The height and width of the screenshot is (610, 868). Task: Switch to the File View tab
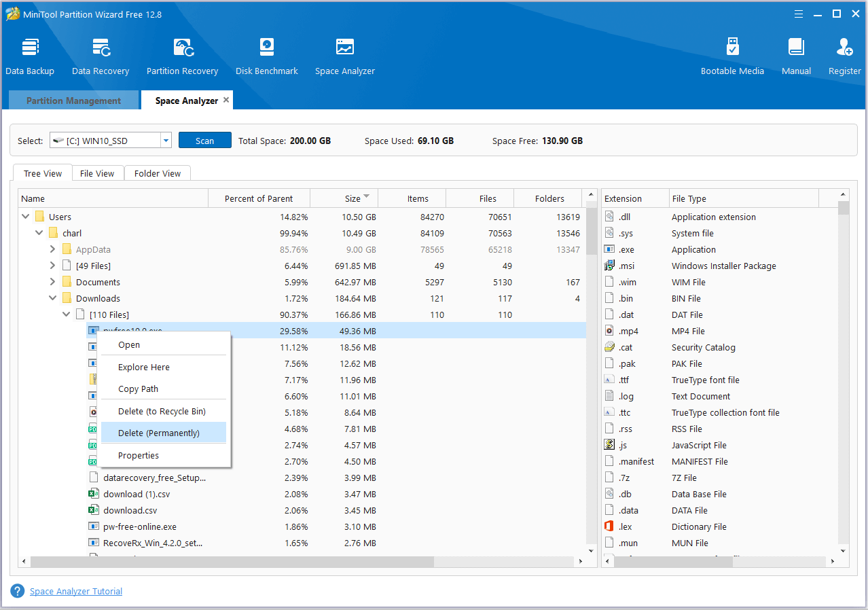97,173
